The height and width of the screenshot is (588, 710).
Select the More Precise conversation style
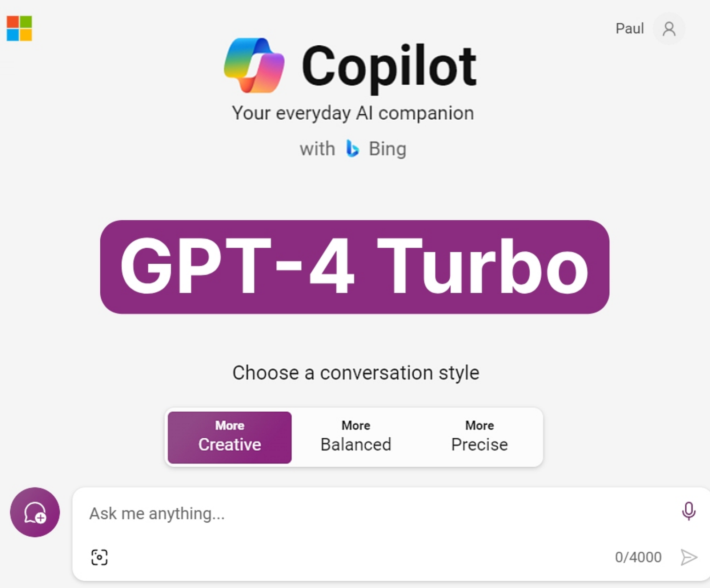pos(479,437)
